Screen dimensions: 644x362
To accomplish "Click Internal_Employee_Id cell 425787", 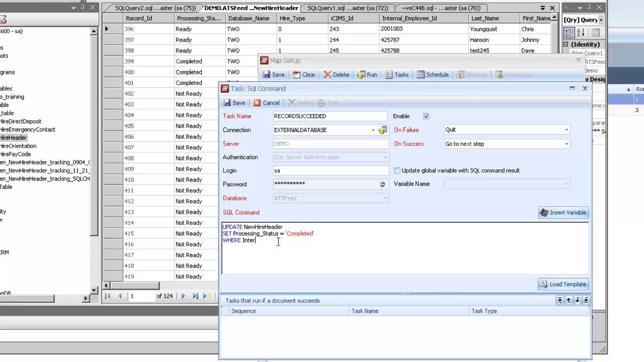I will [424, 40].
